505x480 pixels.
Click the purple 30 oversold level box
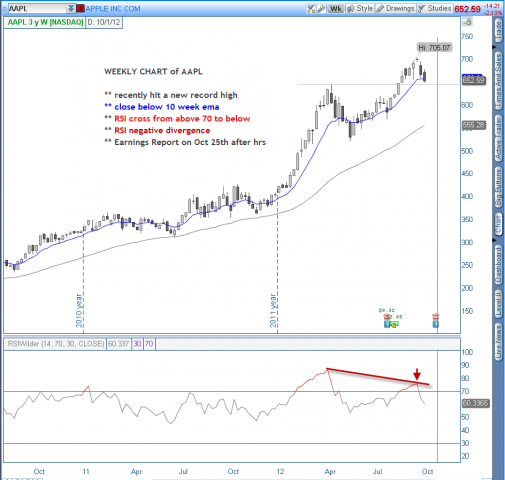point(137,344)
